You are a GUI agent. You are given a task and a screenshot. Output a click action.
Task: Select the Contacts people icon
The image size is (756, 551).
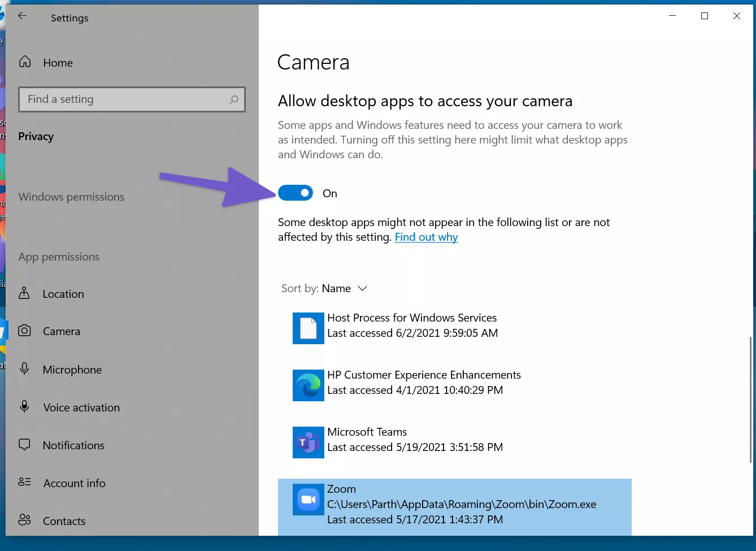point(24,519)
